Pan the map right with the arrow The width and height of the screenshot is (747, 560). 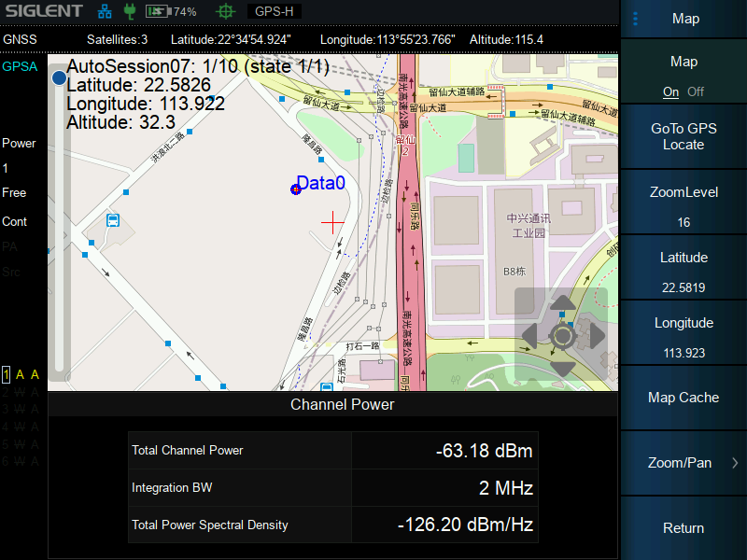pyautogui.click(x=594, y=336)
